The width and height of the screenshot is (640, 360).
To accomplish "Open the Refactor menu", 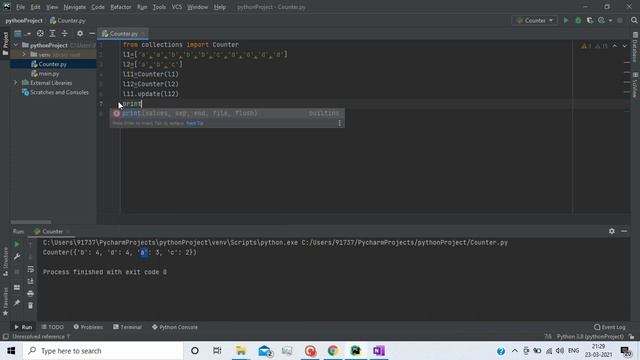I will (x=121, y=7).
